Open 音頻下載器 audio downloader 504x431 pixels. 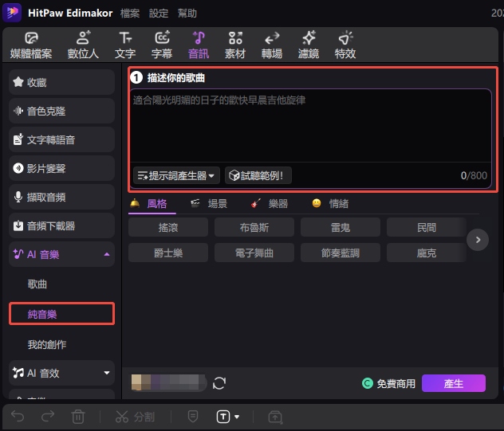click(x=61, y=225)
